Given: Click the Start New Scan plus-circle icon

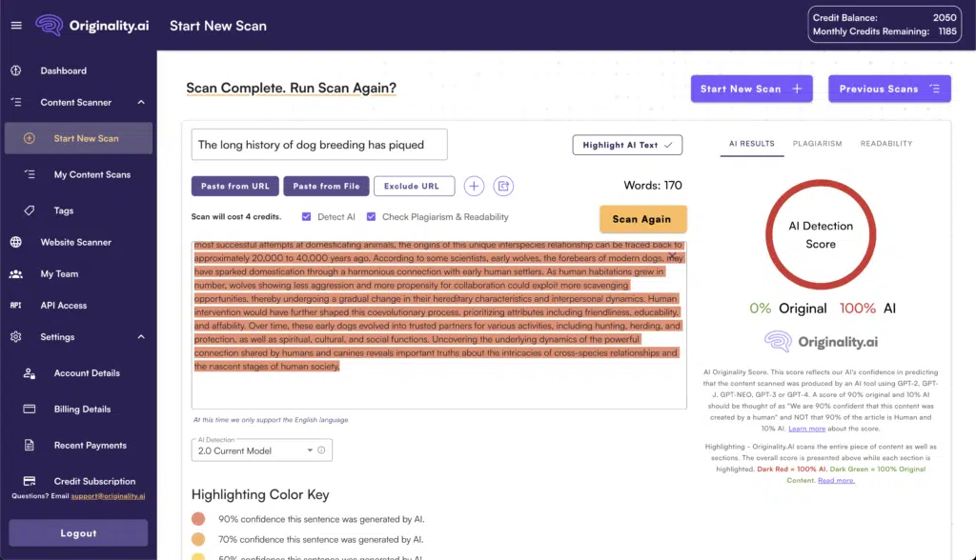Looking at the screenshot, I should coord(30,138).
